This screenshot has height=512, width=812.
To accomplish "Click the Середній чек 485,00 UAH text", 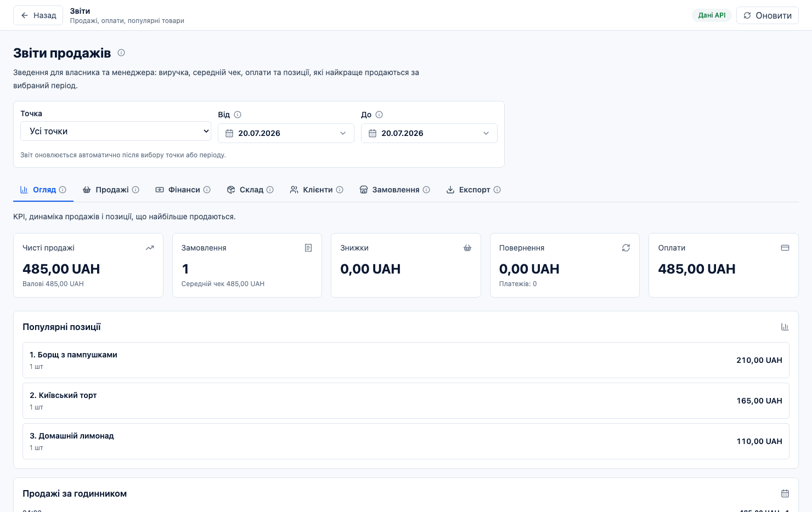I will [x=223, y=284].
